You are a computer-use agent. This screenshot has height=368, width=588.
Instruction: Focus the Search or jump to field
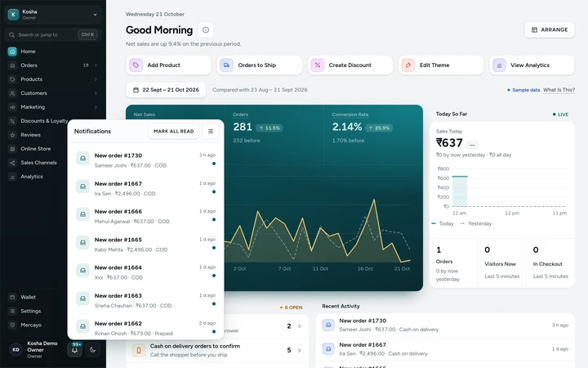click(x=53, y=34)
